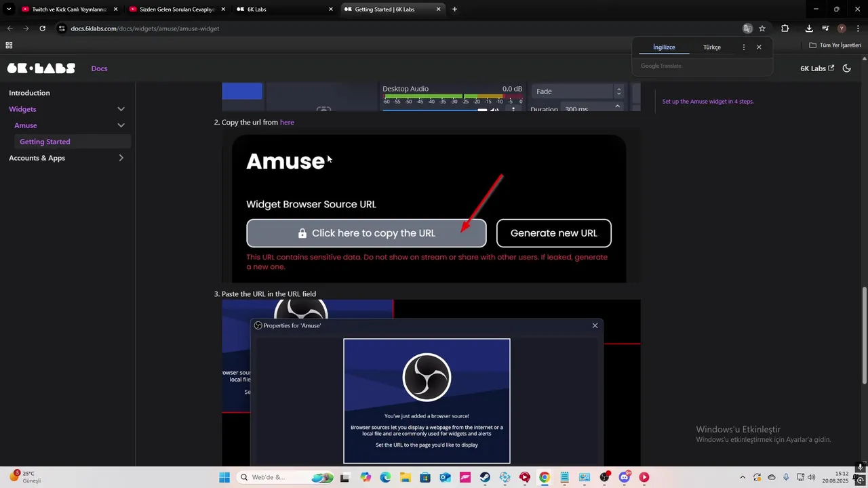Open OBS Studio from taskbar
Screen dimensions: 868x488
[604, 477]
